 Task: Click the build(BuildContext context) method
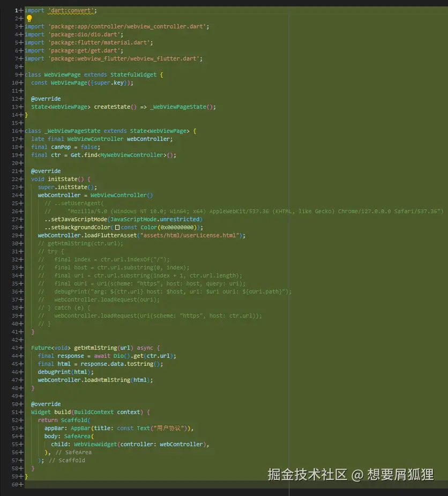point(99,412)
